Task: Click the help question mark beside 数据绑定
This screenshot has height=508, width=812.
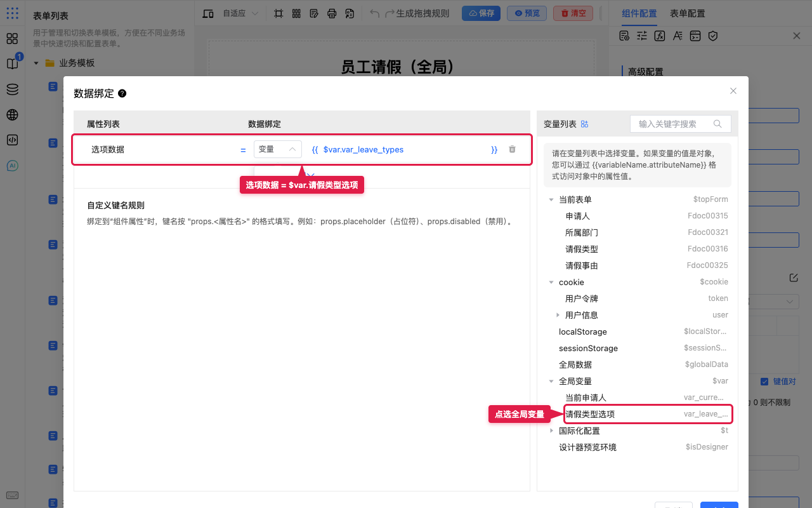Action: click(122, 93)
